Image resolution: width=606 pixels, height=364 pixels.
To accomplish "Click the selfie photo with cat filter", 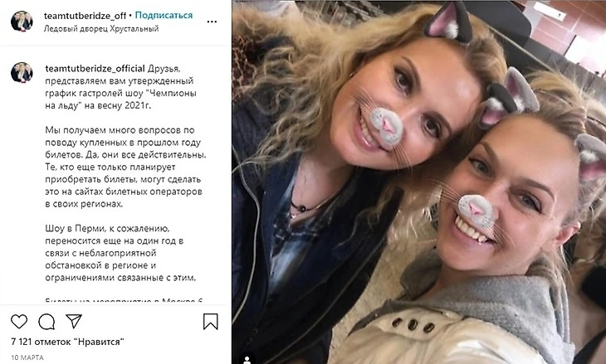I will tap(419, 182).
